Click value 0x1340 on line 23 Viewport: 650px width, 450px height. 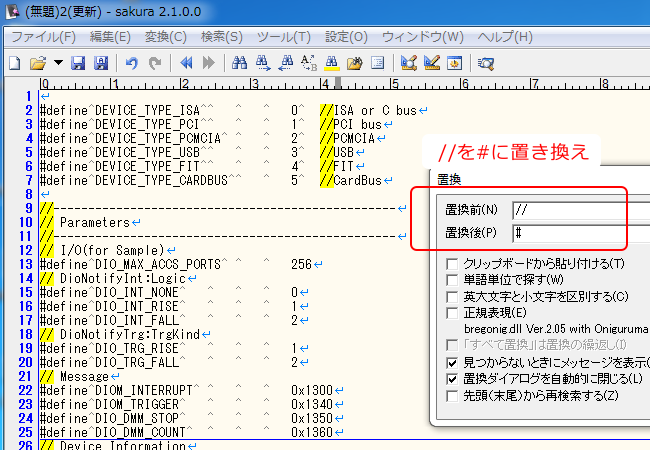coord(312,404)
